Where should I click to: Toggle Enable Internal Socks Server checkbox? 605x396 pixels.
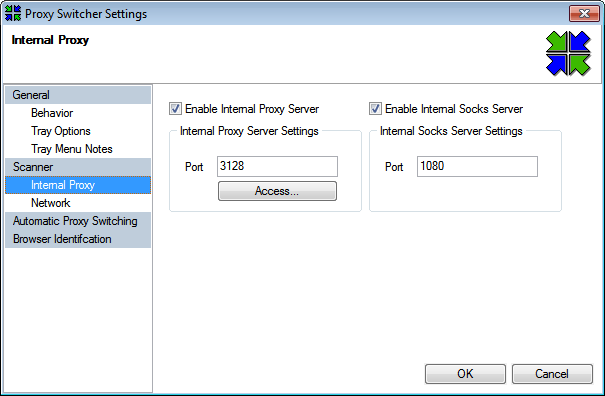pyautogui.click(x=375, y=109)
